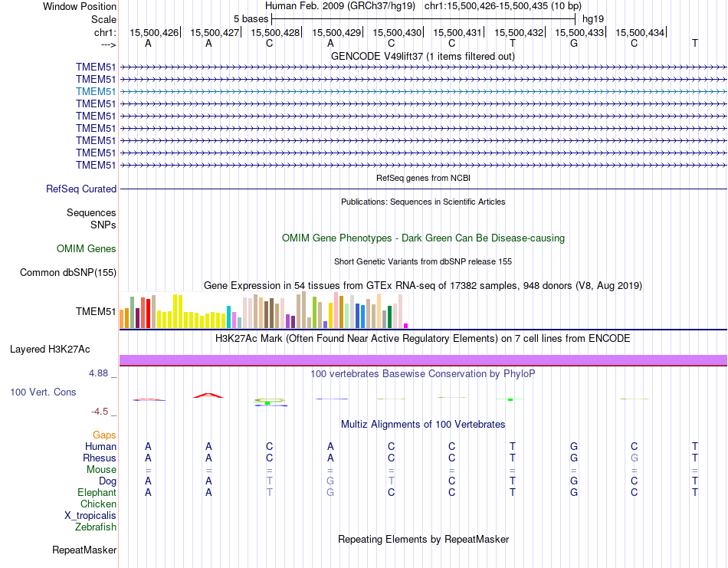
Task: Click the light-blue highlighted TMEM51 transcript label
Action: (96, 91)
